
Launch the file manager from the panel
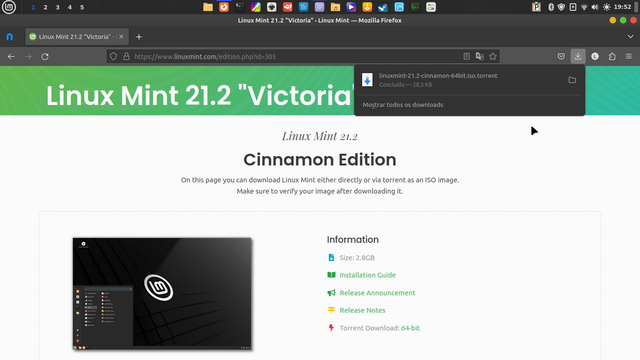[x=208, y=7]
